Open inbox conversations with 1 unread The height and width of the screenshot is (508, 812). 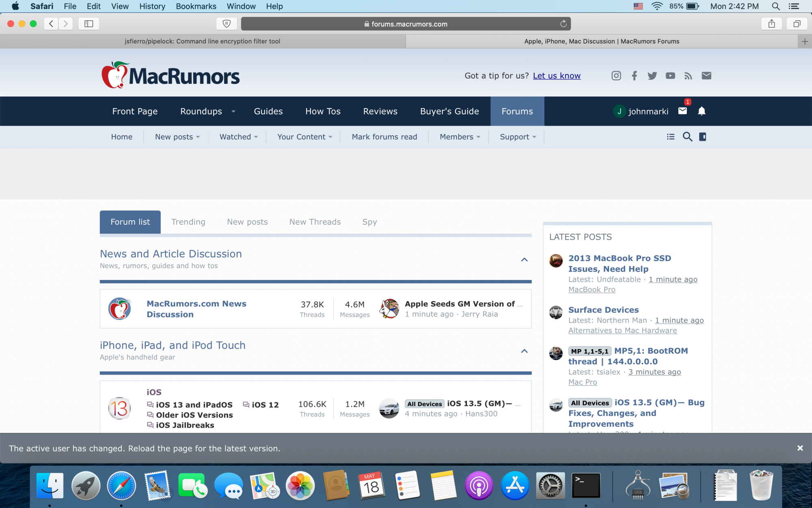[682, 111]
